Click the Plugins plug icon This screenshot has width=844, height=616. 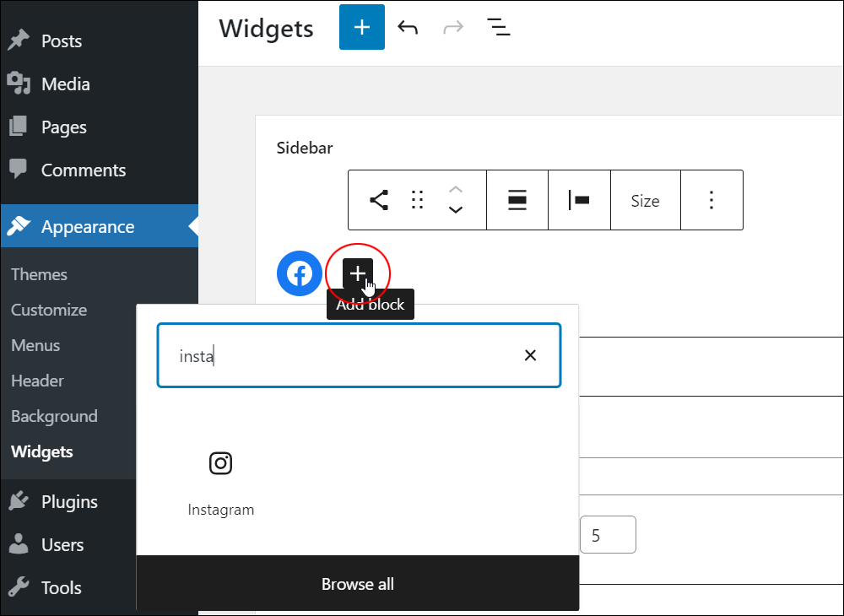[19, 500]
